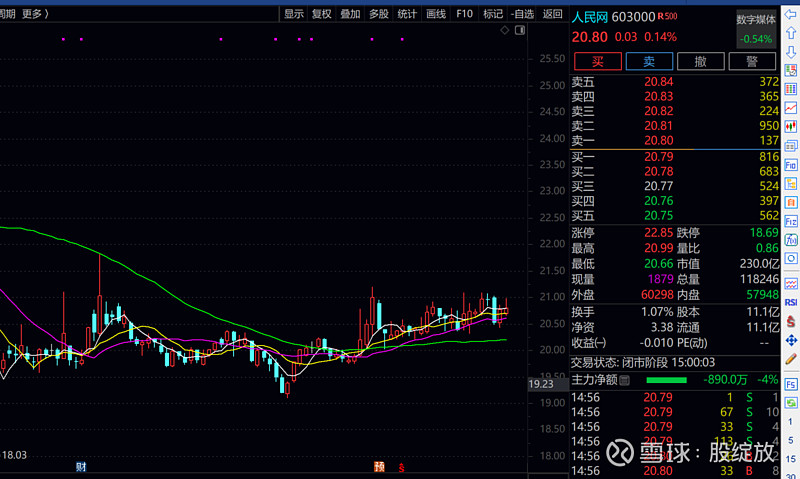Click 交易状态 闭市阶段 status line

(643, 363)
